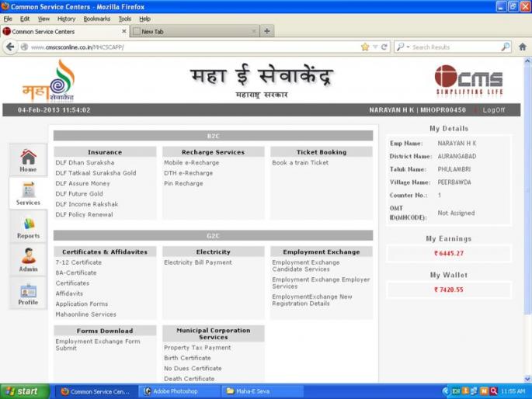The width and height of the screenshot is (532, 399).
Task: Click the browser back arrow button
Action: pos(10,47)
